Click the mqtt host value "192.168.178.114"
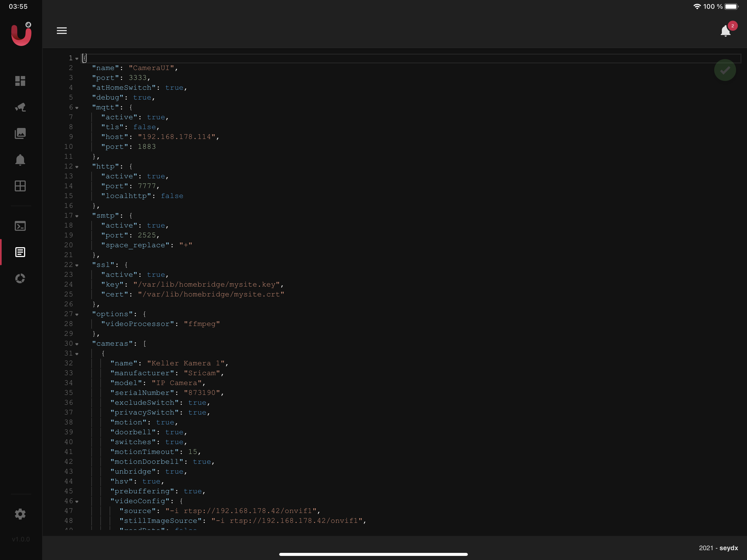 (176, 137)
